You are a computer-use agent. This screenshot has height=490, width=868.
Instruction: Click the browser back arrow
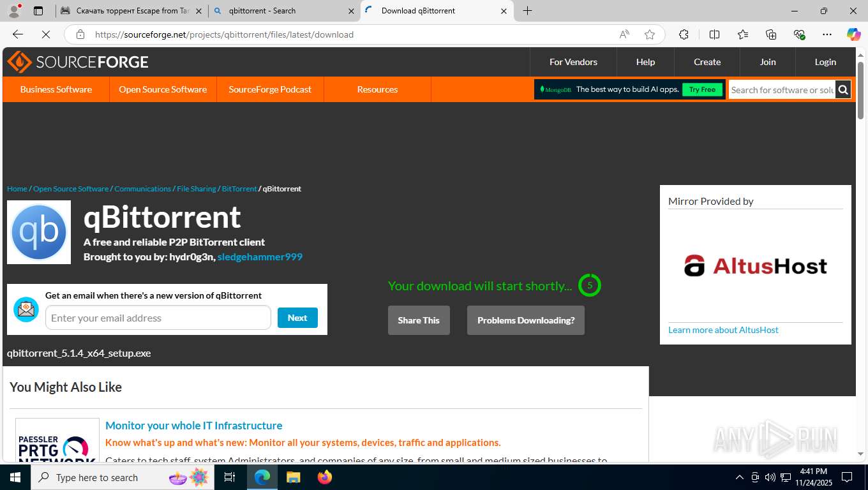[x=18, y=34]
